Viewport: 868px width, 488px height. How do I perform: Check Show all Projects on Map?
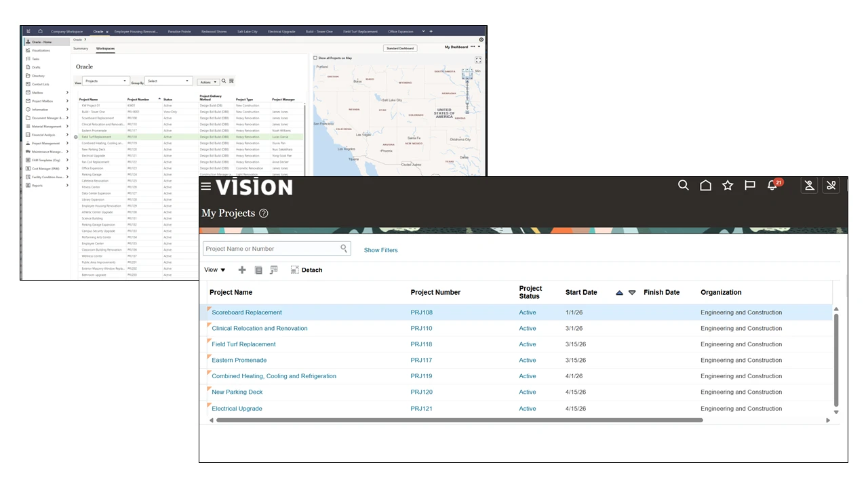(x=315, y=58)
